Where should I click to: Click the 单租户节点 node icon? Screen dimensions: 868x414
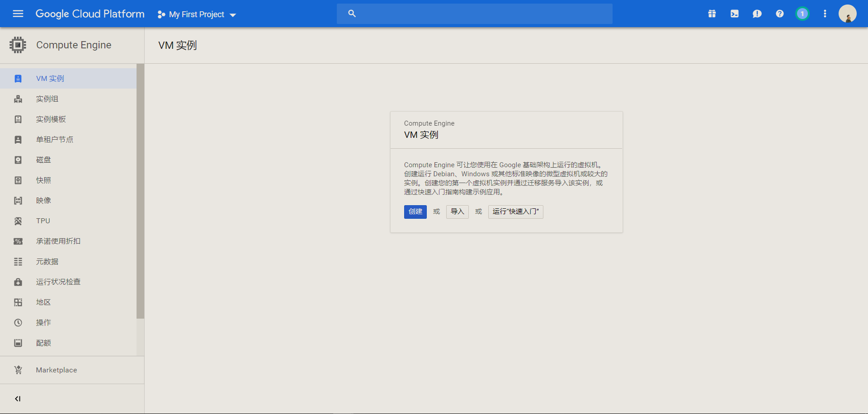click(18, 140)
